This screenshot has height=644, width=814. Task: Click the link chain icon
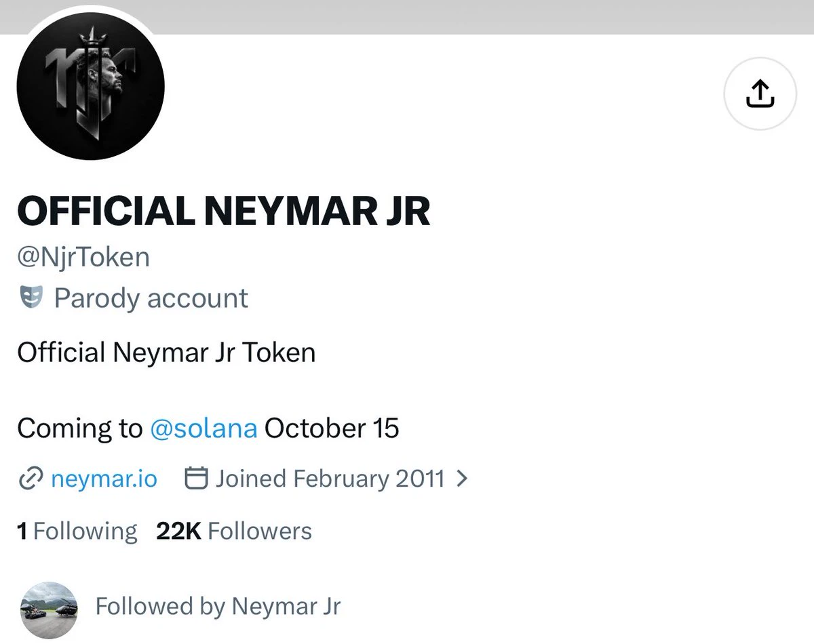tap(30, 479)
